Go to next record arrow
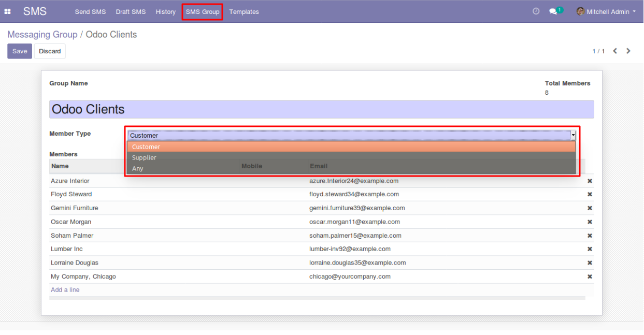Viewport: 644px width, 335px height. click(x=628, y=51)
